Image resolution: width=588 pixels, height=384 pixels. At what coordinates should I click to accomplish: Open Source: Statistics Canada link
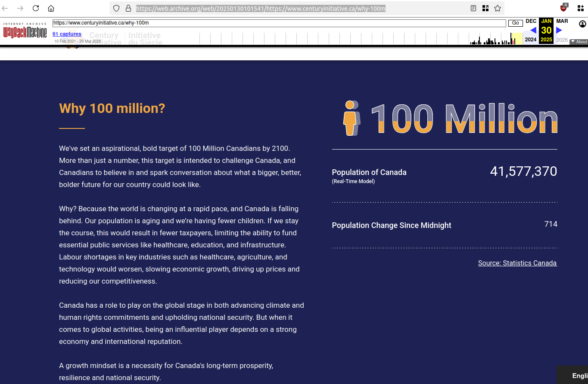(x=517, y=263)
